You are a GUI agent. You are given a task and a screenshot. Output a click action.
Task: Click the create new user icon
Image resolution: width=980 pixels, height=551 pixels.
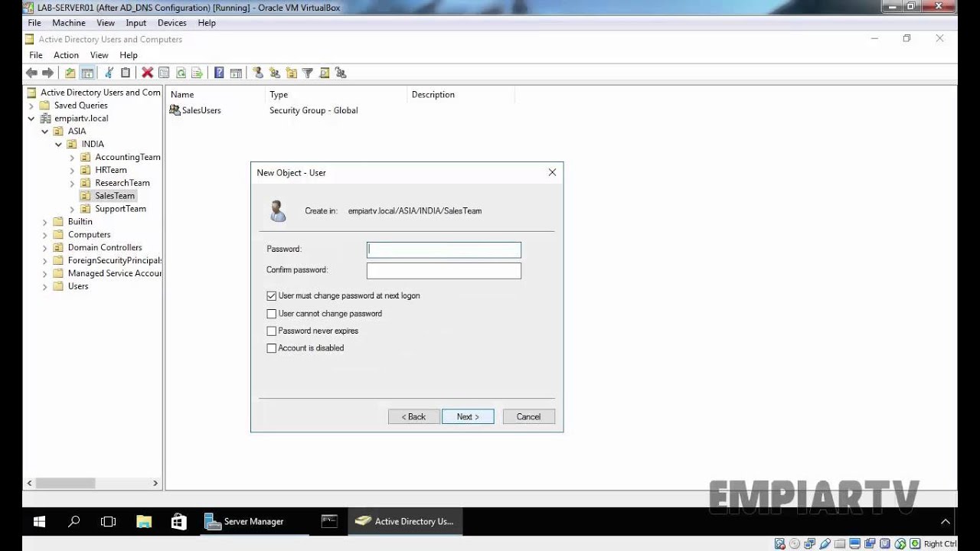click(x=258, y=73)
